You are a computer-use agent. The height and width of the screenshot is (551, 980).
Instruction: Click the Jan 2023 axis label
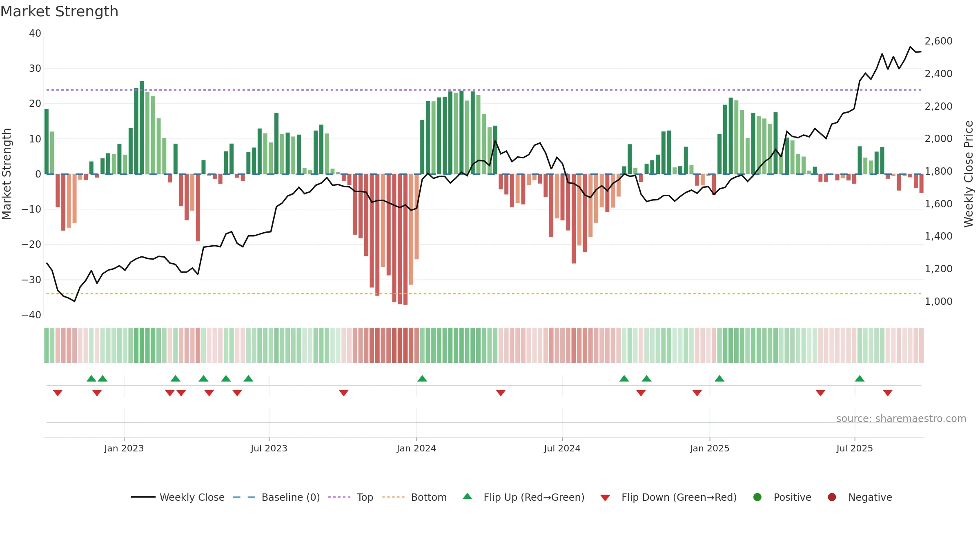124,448
